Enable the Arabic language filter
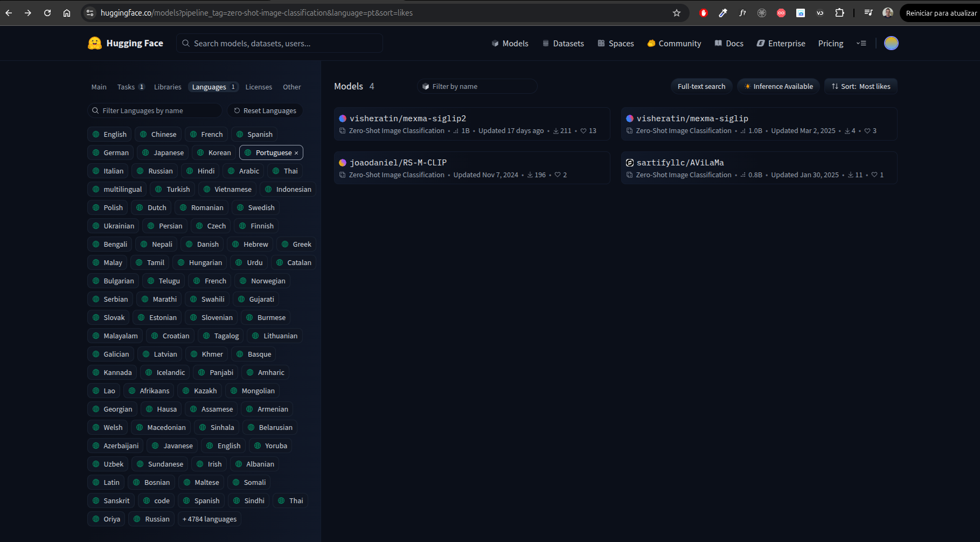 coord(244,171)
